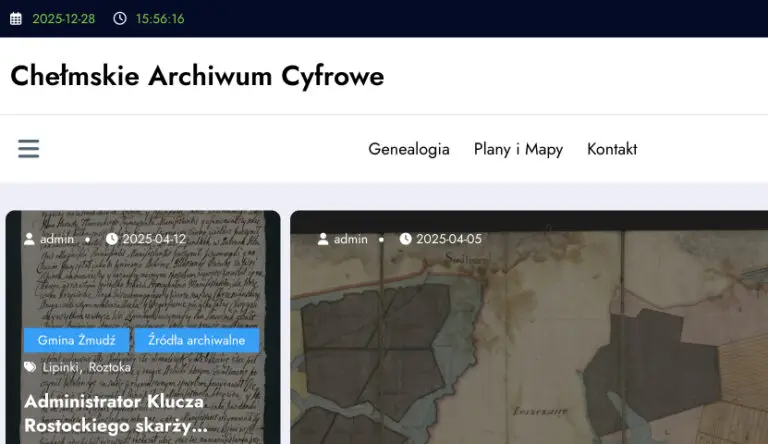
Task: Open the Kontakt menu link
Action: (612, 149)
